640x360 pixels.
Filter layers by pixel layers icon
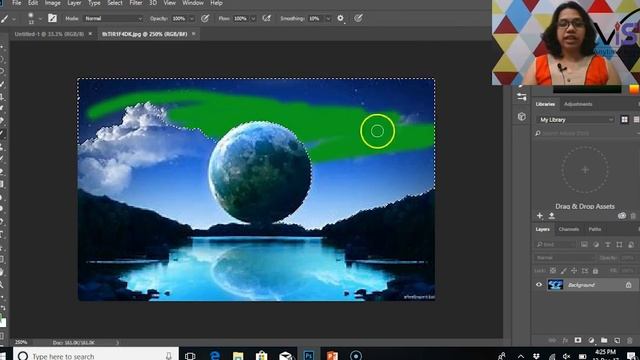584,244
